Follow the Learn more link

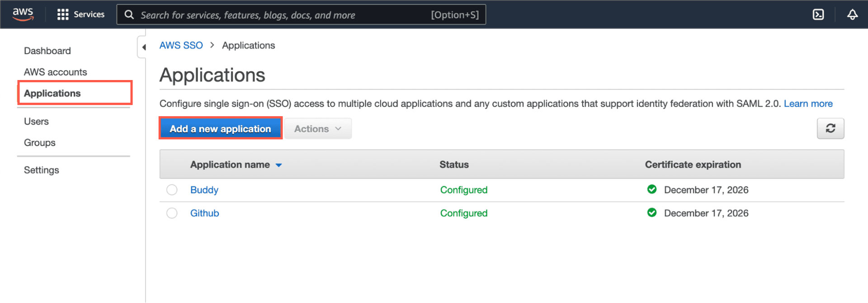point(808,104)
